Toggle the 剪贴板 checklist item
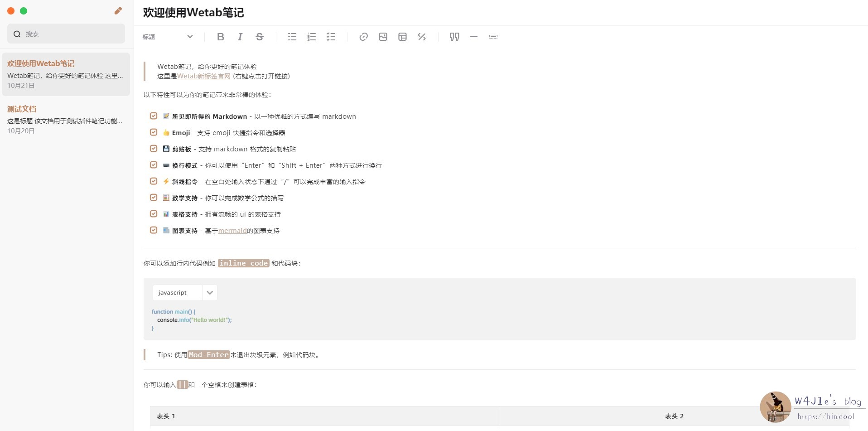 point(154,148)
